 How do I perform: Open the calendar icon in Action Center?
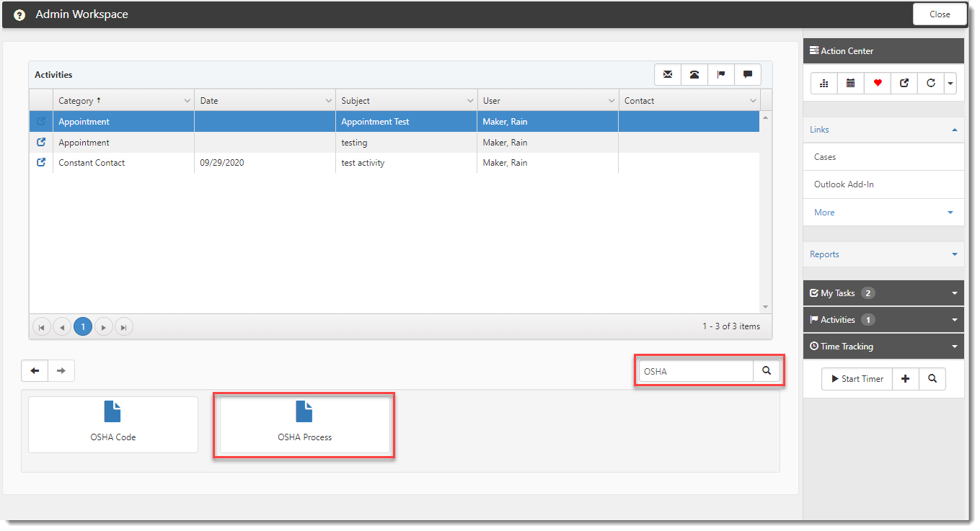(x=851, y=84)
